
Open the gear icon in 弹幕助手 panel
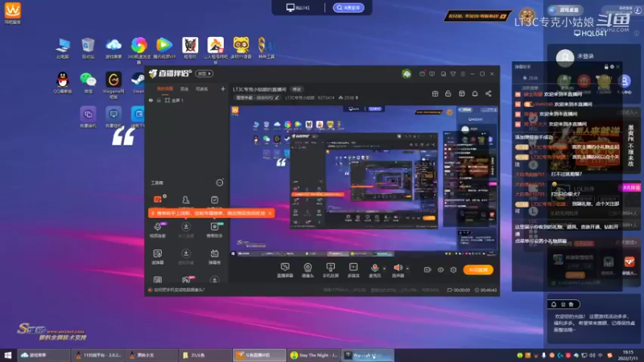612,67
